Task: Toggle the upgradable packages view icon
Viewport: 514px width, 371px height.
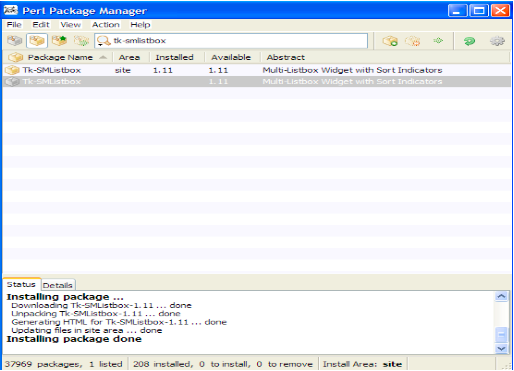Action: tap(59, 41)
